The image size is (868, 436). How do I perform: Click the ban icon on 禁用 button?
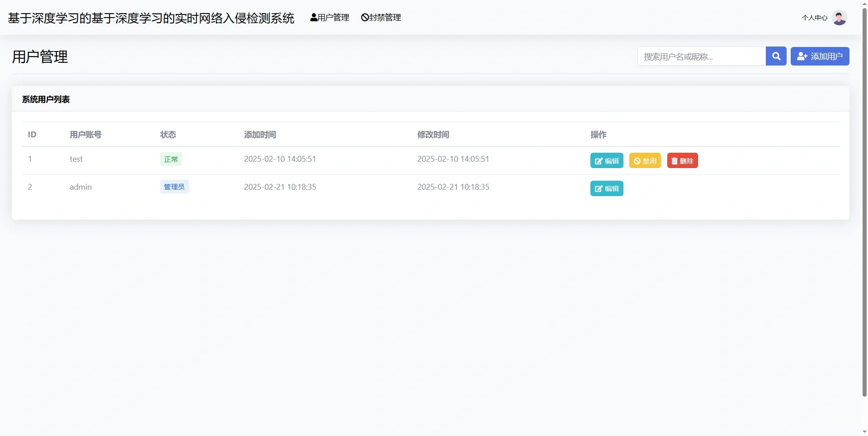pos(637,160)
